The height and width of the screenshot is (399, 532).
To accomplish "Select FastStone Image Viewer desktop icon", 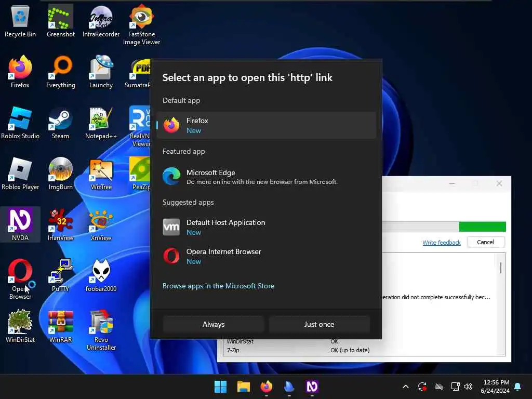I will tap(141, 25).
